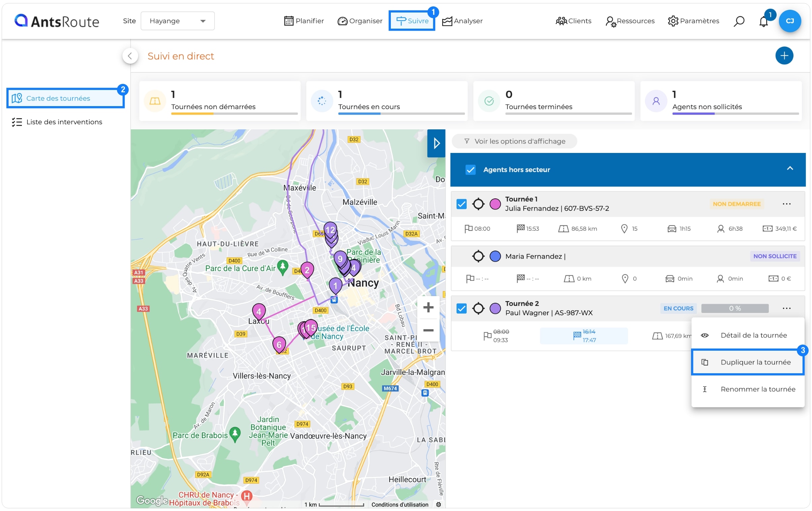812x511 pixels.
Task: Open the Analyser tab
Action: point(462,21)
